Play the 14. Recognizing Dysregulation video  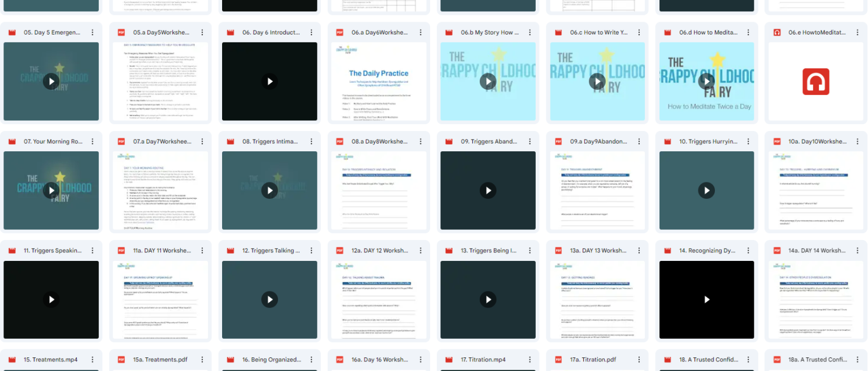coord(706,299)
